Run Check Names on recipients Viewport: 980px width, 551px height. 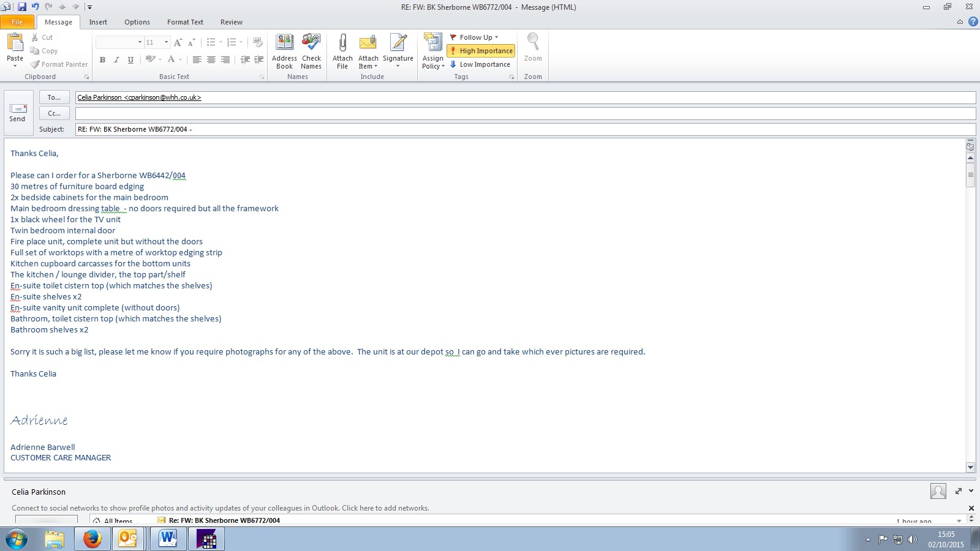click(311, 51)
